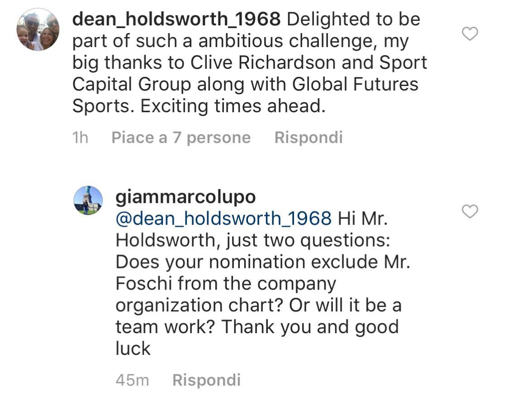This screenshot has height=420, width=508.
Task: Click the phrase "Exciting times ahead."
Action: pos(233,106)
